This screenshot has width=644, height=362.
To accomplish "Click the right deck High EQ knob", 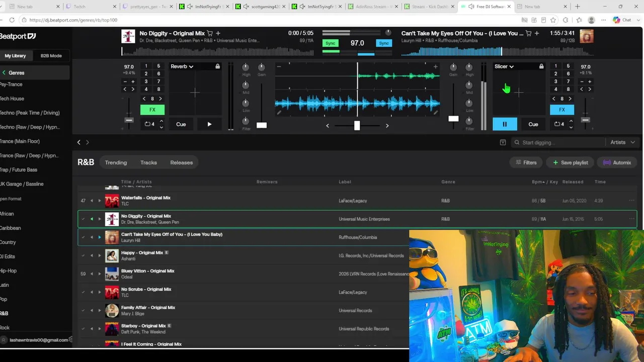I will 469,67.
